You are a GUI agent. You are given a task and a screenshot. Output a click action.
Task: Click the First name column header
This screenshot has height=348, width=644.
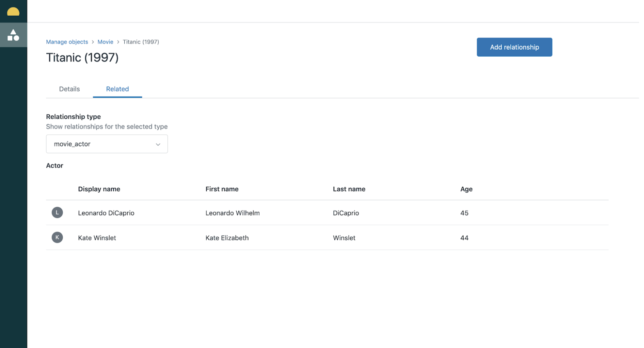(x=222, y=189)
